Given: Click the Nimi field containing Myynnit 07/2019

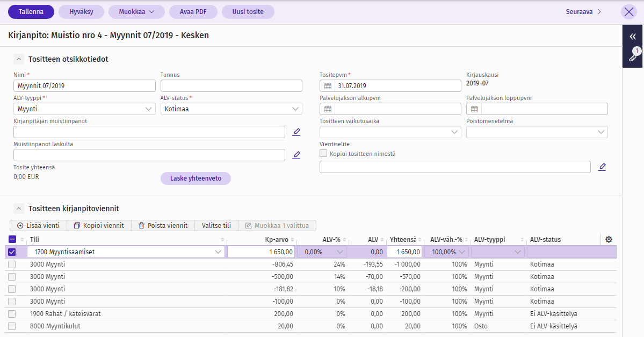Looking at the screenshot, I should 84,86.
